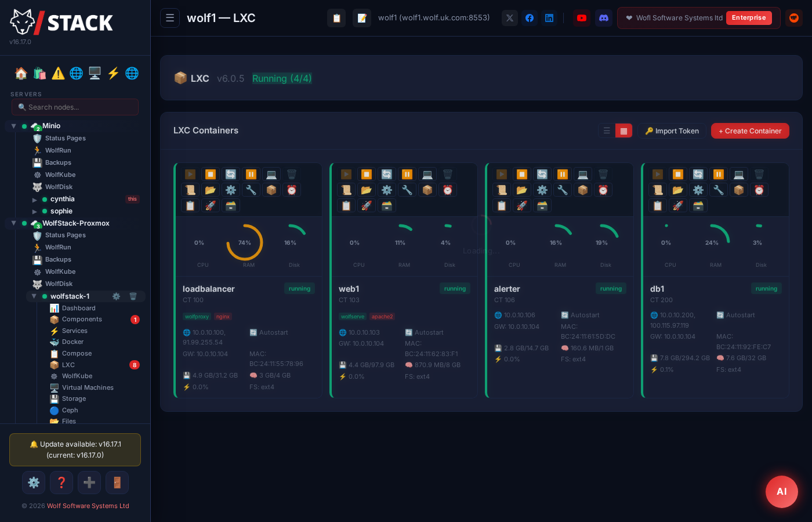
Task: Restart the alerter container
Action: coord(542,174)
